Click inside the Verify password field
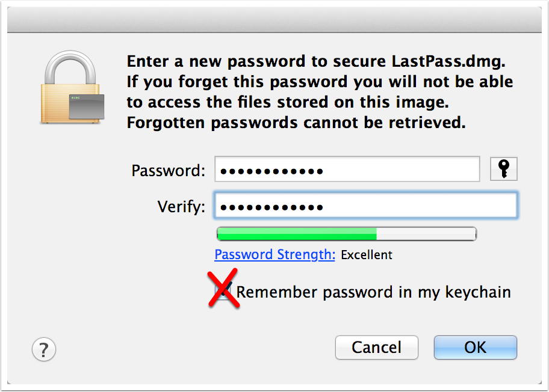Image resolution: width=549 pixels, height=392 pixels. coord(365,206)
